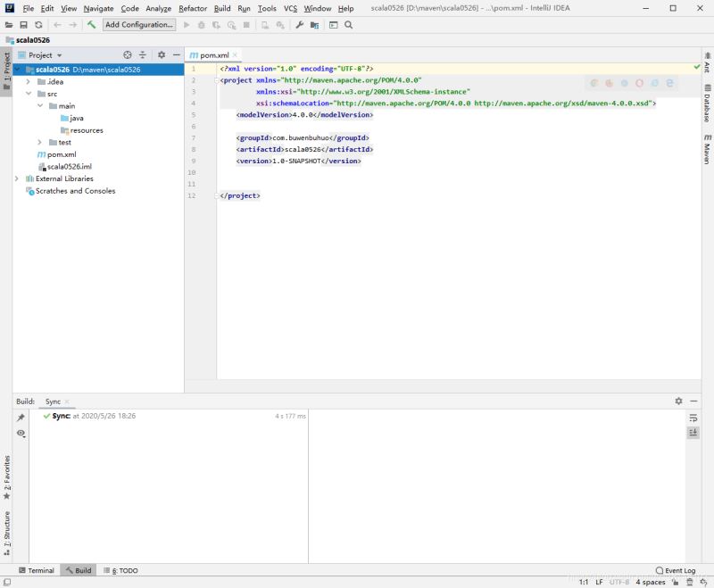The image size is (714, 588).
Task: Click the Build hammer icon in toolbar
Action: point(91,25)
